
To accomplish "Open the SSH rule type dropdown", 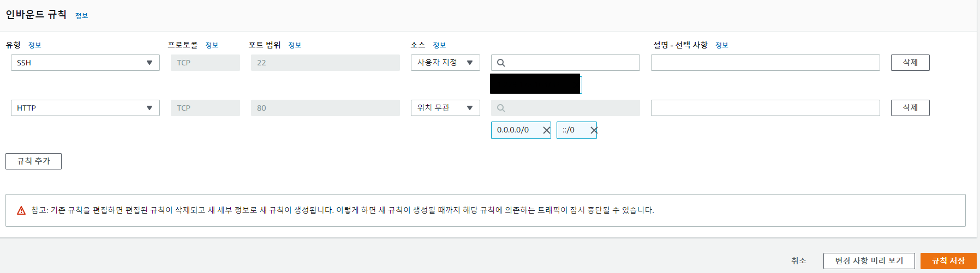I will click(x=85, y=63).
